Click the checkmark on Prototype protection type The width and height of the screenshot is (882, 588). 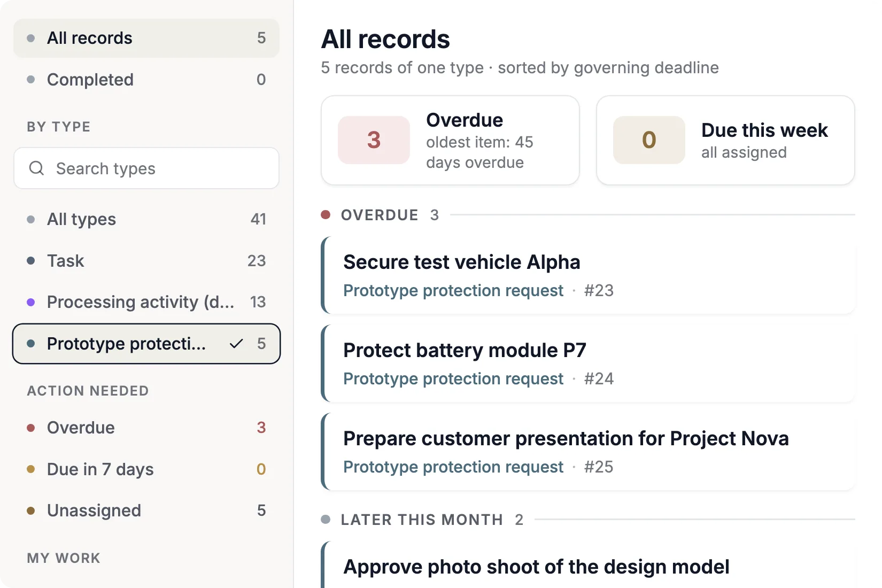pos(236,344)
